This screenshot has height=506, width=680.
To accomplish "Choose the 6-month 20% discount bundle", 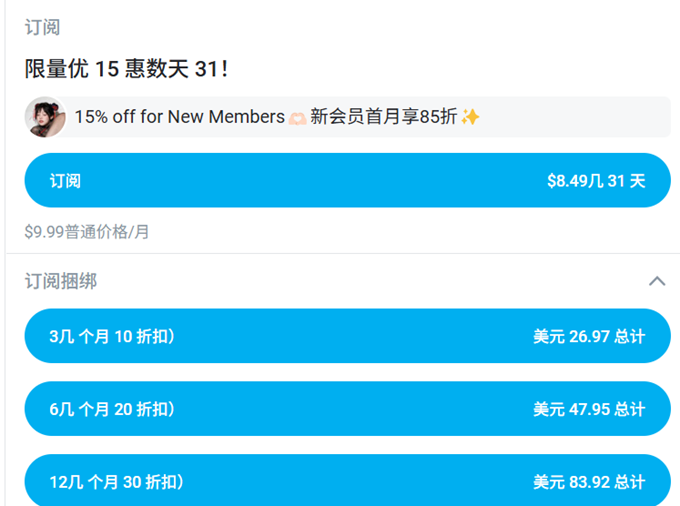I will pyautogui.click(x=347, y=409).
